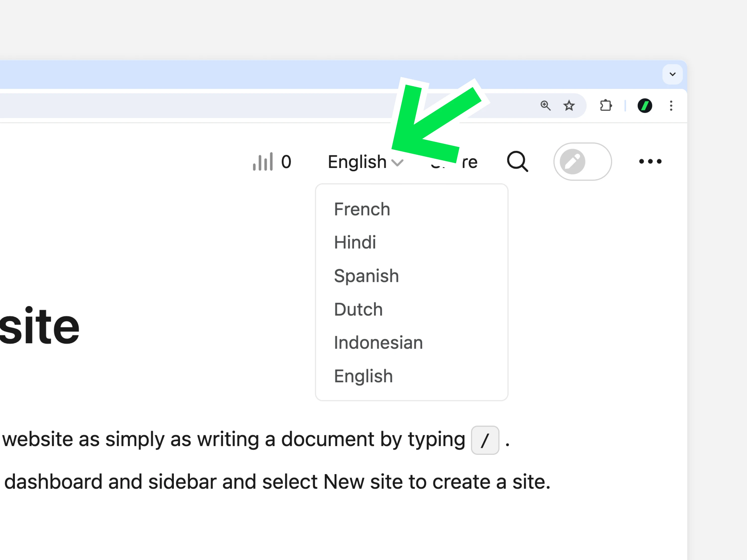Open the browser extensions puzzle icon
This screenshot has height=560, width=747.
606,106
